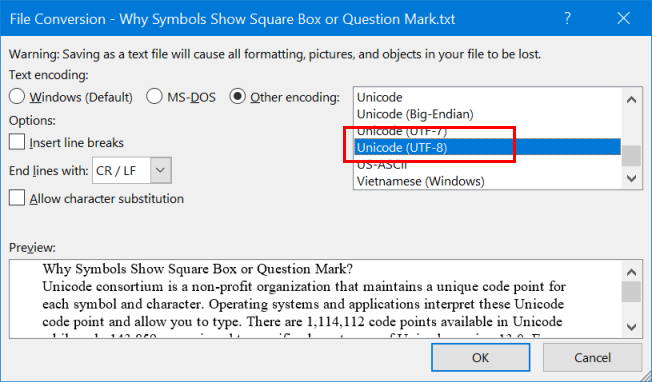This screenshot has height=382, width=652.
Task: Click encoding list scroll down arrow
Action: pos(631,179)
